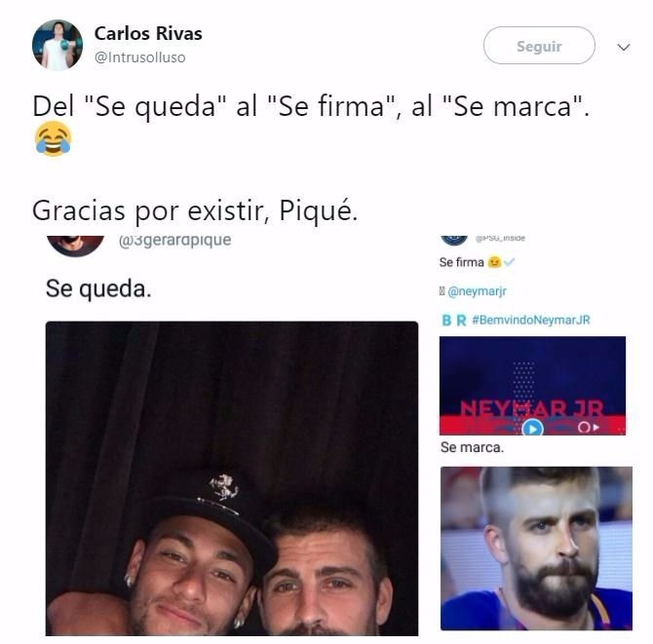Click Gerard Piqué's small avatar
This screenshot has width=653, height=644.
[x=75, y=246]
